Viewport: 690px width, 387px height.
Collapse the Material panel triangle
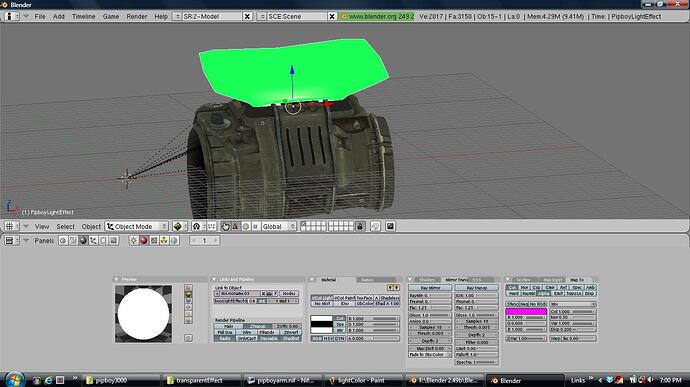312,280
